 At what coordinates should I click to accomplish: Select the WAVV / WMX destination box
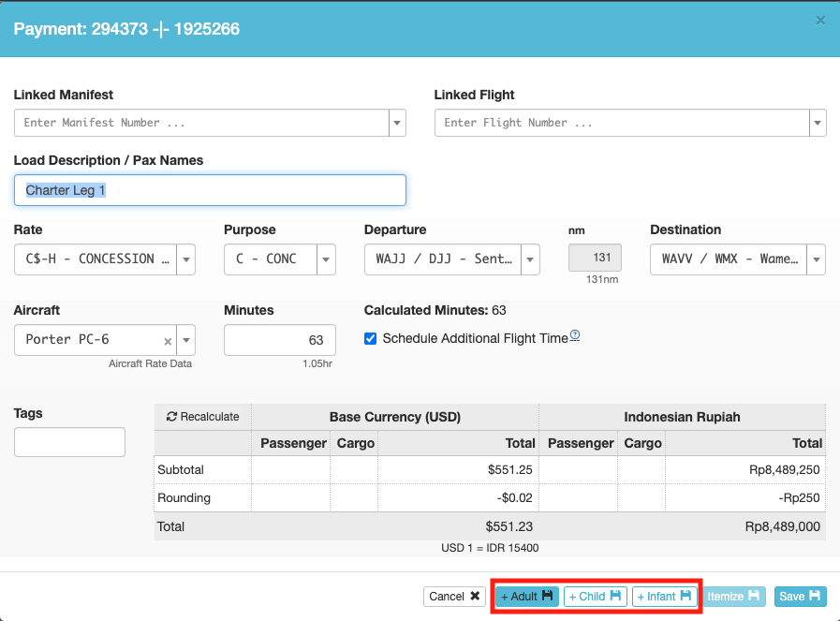pos(729,259)
